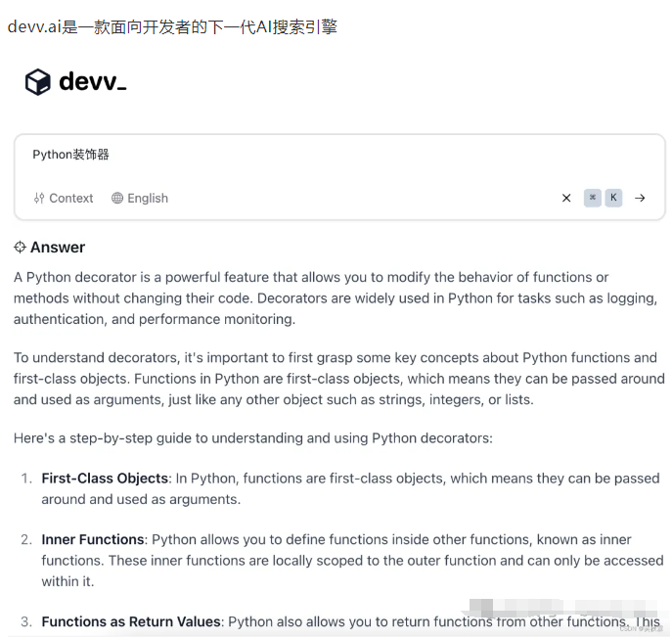
Task: Click the K key shortcut badge
Action: pos(613,198)
